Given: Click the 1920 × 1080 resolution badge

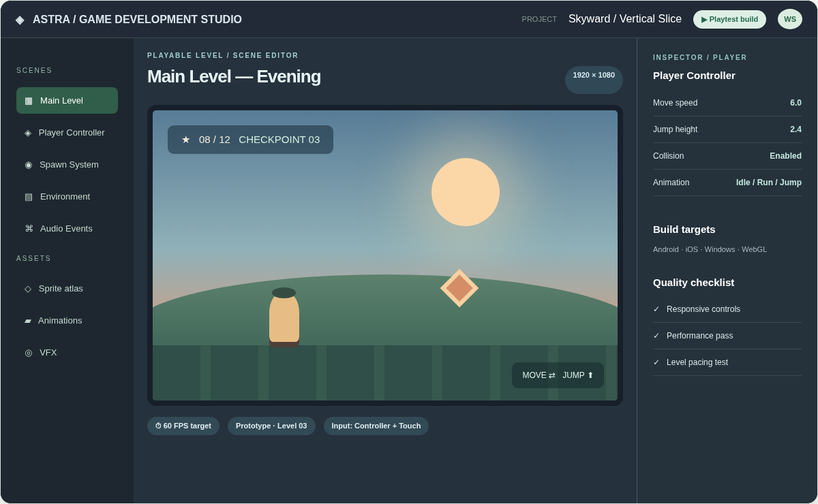Looking at the screenshot, I should coord(594,80).
